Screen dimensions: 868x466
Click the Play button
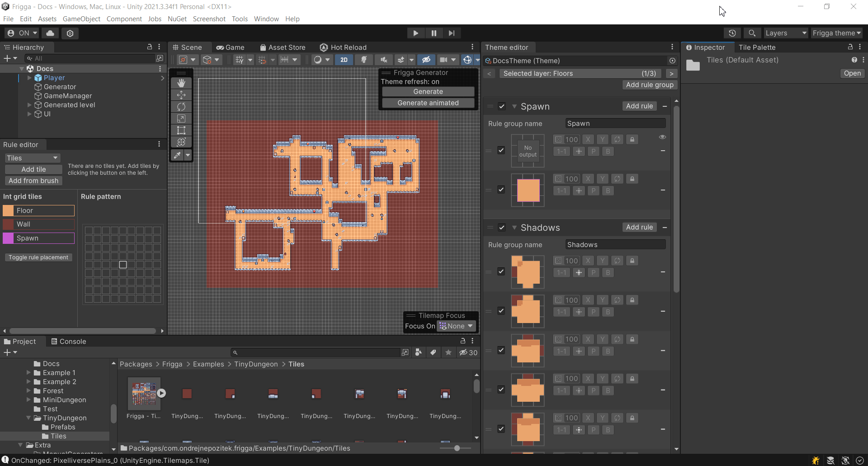pos(415,33)
